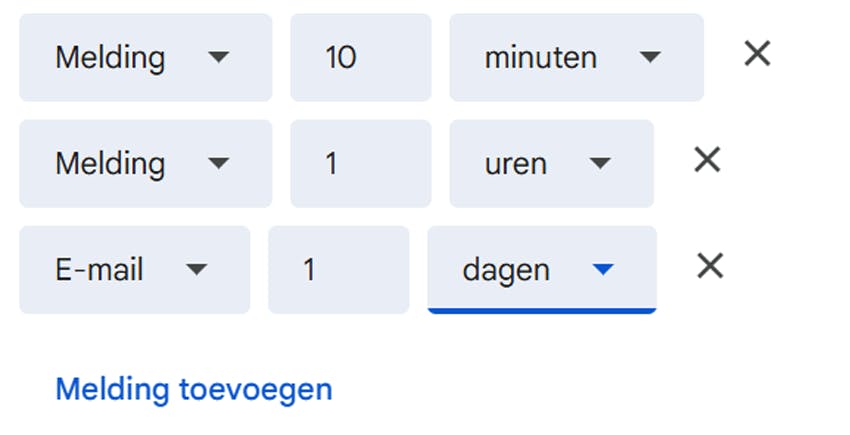Open the uren unit dropdown
Viewport: 850px width, 435px height.
(x=550, y=163)
